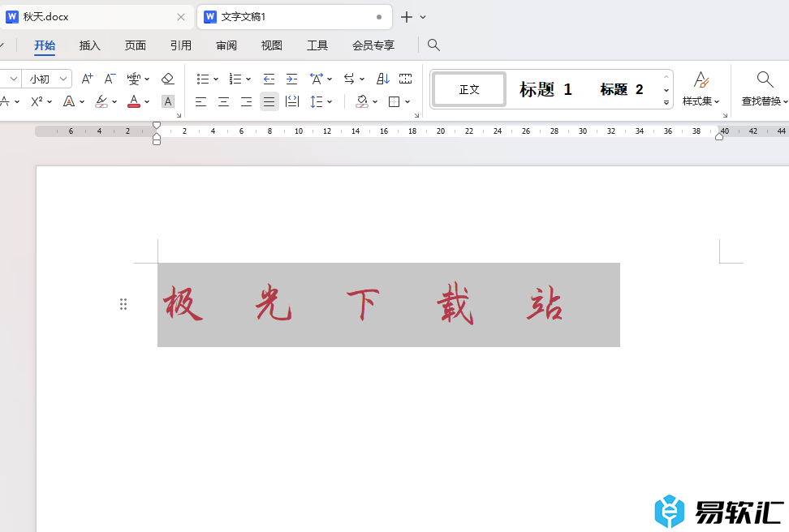Image resolution: width=789 pixels, height=532 pixels.
Task: Apply numbered list formatting
Action: pos(235,79)
